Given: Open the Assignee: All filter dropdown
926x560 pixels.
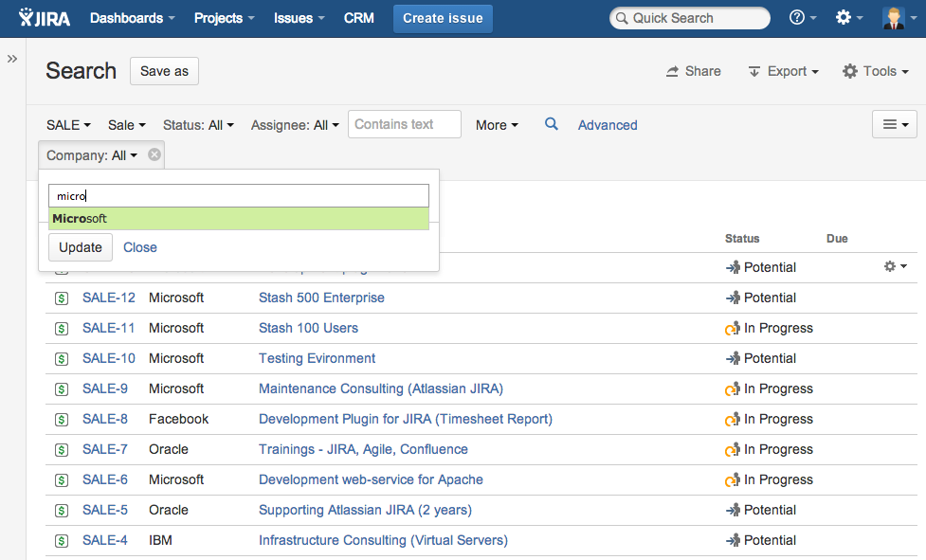Looking at the screenshot, I should coord(295,125).
